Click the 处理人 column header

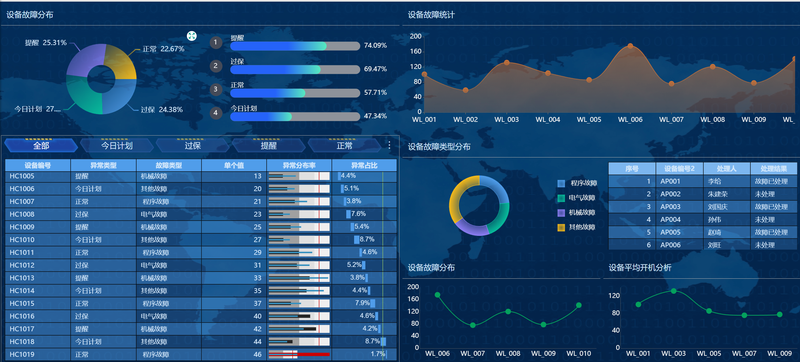click(727, 168)
